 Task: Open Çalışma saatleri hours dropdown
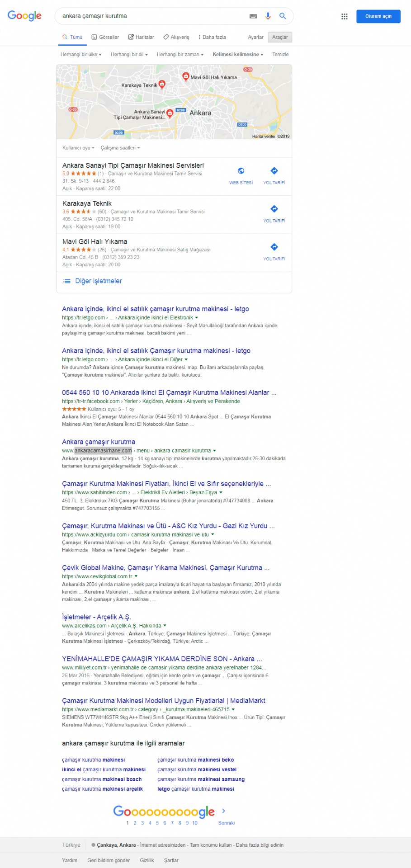pos(120,148)
